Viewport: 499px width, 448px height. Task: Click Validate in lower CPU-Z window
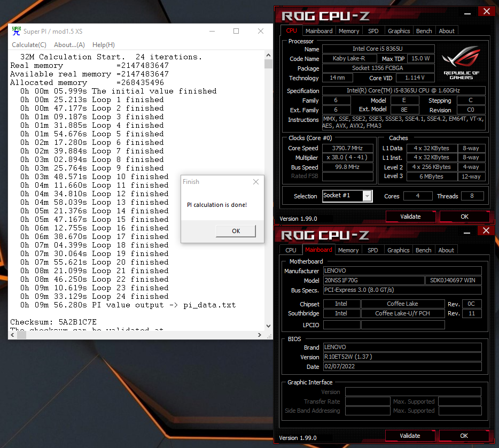pyautogui.click(x=410, y=436)
